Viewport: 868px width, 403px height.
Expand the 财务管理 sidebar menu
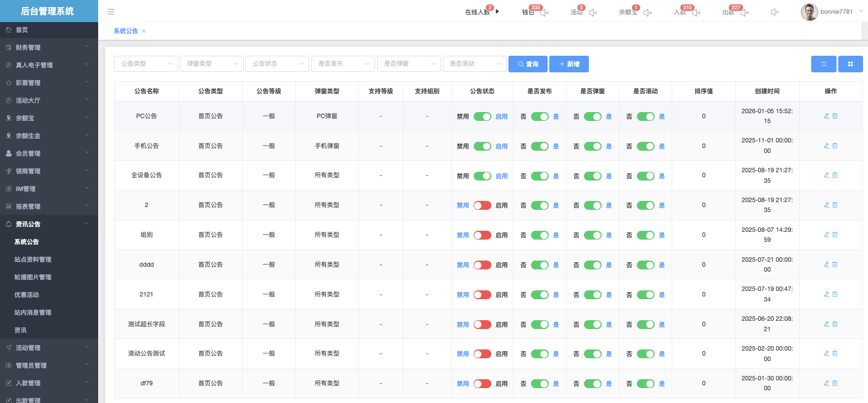click(x=49, y=47)
